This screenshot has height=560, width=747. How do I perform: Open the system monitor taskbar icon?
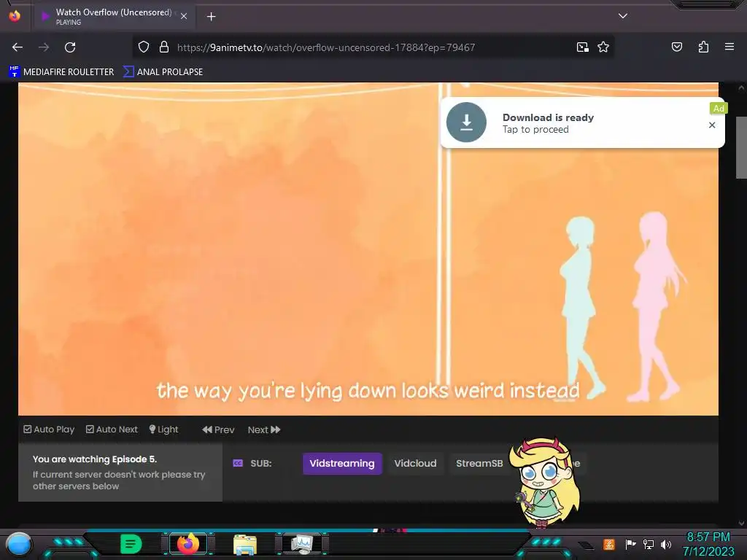pyautogui.click(x=301, y=545)
